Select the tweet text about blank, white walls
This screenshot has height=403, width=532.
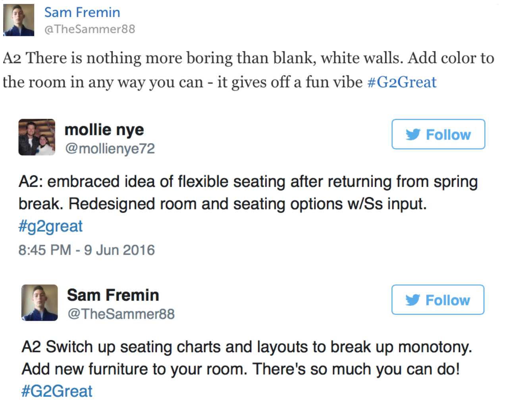[249, 70]
